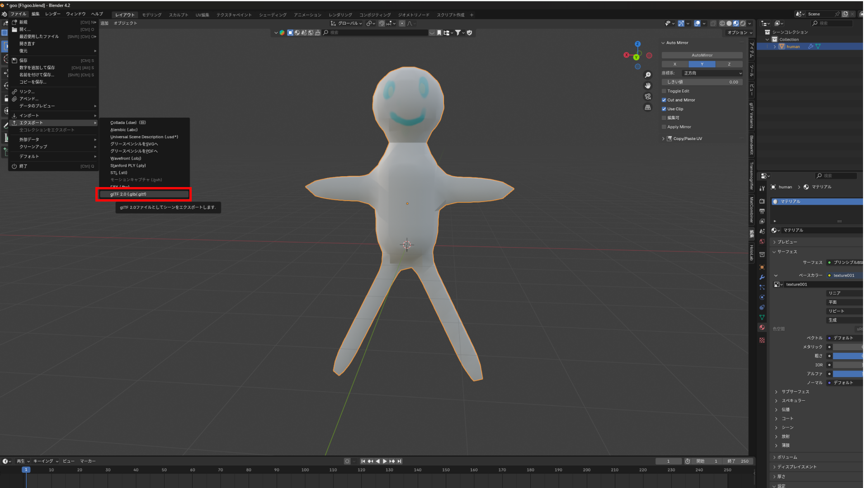Viewport: 868px width, 488px height.
Task: Expand the プレビュー material panel
Action: click(774, 242)
